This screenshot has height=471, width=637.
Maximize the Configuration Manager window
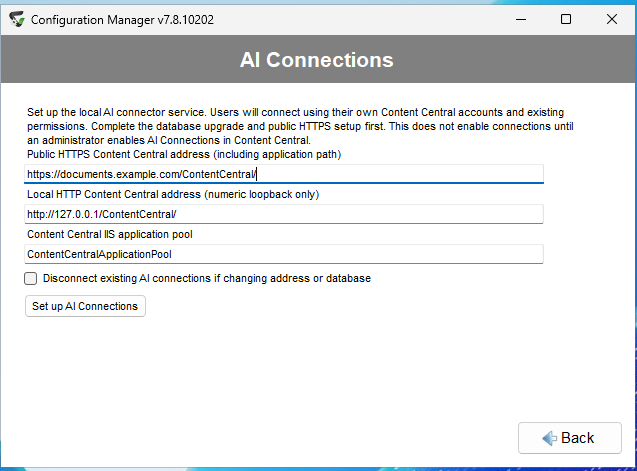click(566, 19)
